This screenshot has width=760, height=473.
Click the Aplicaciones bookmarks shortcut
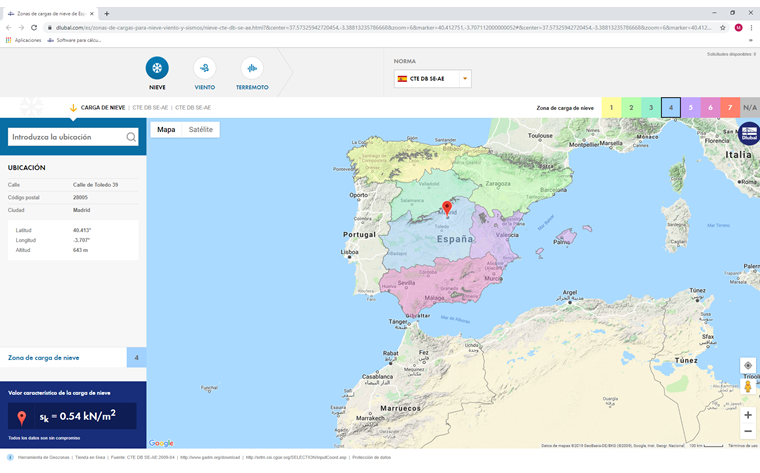[x=23, y=40]
